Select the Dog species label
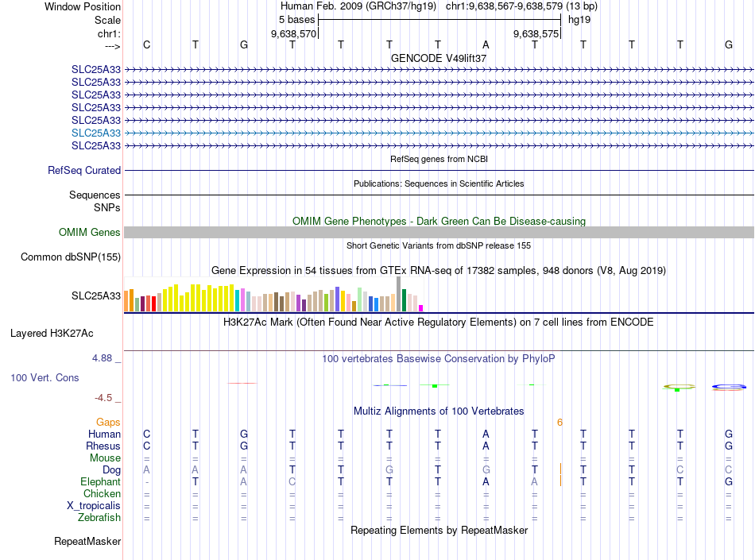755x560 pixels. [112, 470]
